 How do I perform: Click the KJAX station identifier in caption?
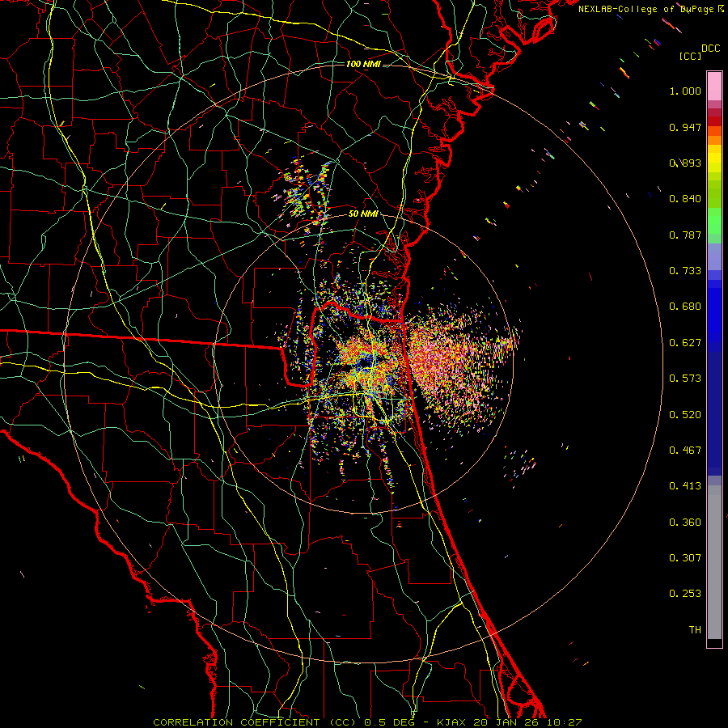pos(453,722)
